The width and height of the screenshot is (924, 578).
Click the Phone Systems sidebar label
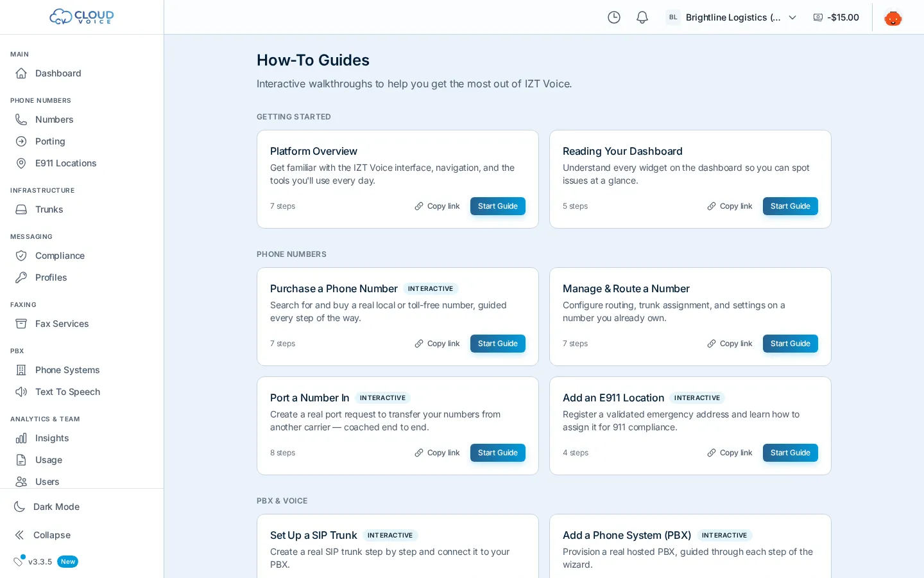pyautogui.click(x=67, y=370)
